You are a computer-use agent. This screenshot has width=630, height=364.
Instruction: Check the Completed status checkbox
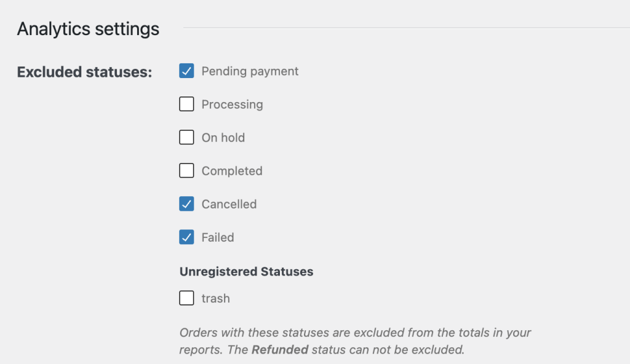click(x=186, y=171)
